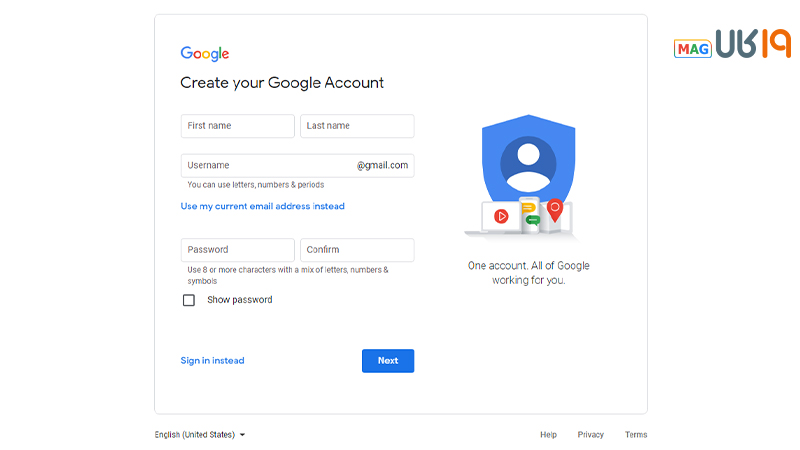This screenshot has width=800, height=450.
Task: Focus the First name field
Action: [238, 126]
